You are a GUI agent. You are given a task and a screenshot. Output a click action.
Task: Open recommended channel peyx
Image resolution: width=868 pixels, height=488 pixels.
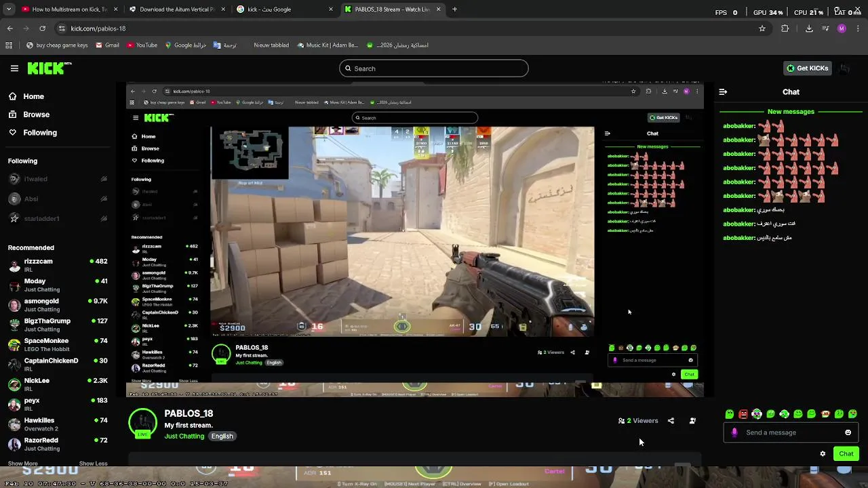tap(58, 404)
